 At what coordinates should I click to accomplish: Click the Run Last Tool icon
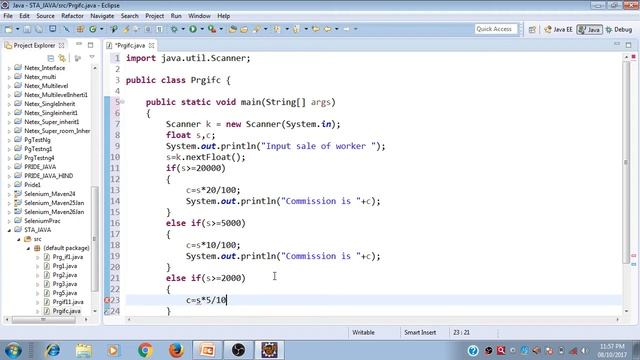click(212, 29)
